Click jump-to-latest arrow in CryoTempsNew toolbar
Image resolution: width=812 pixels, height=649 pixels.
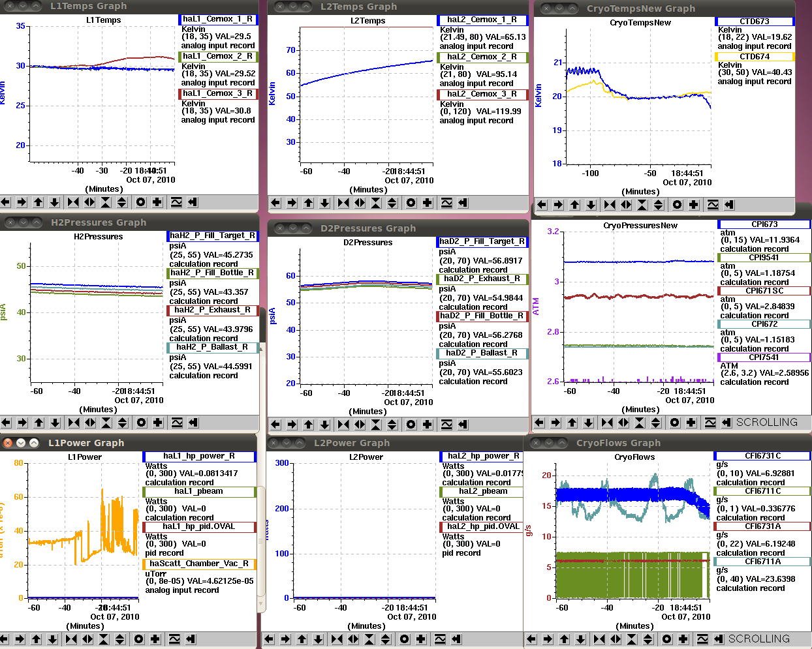pyautogui.click(x=729, y=205)
